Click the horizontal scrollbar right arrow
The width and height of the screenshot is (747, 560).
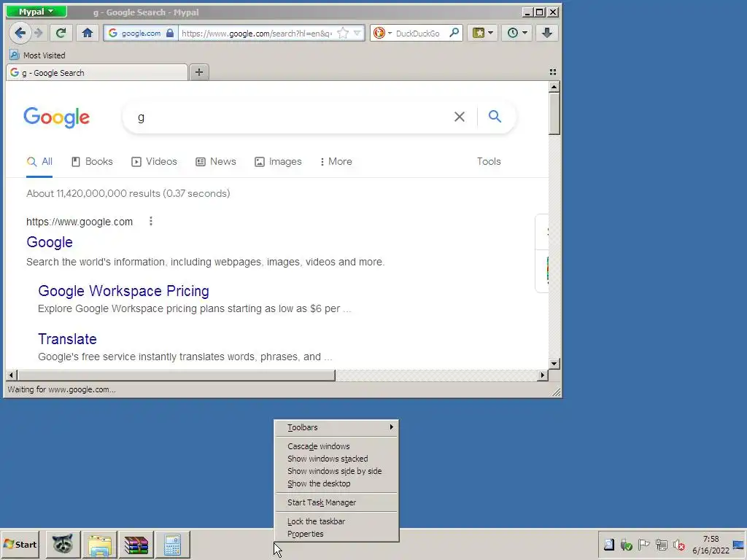click(x=542, y=376)
